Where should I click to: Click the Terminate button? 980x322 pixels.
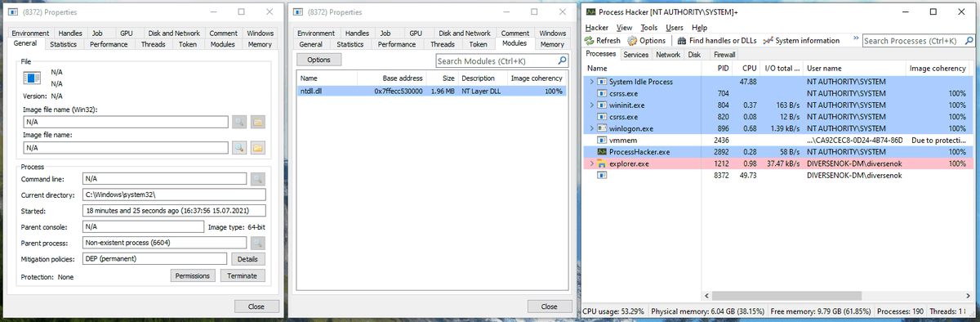pos(243,275)
